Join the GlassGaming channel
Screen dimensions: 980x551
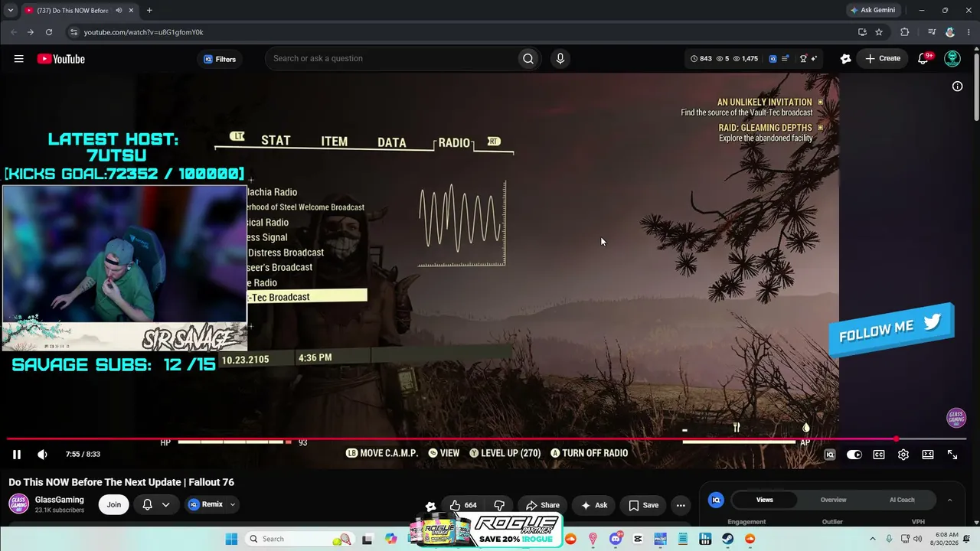pos(114,504)
